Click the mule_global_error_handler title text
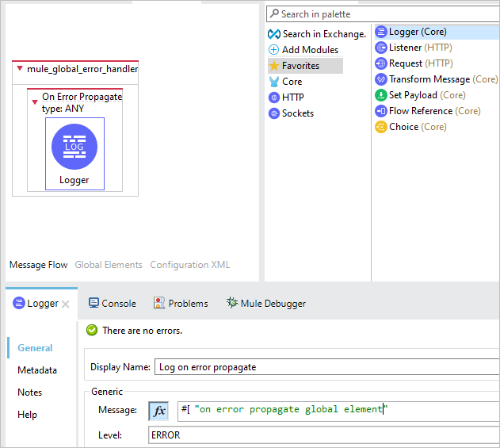 (x=82, y=69)
